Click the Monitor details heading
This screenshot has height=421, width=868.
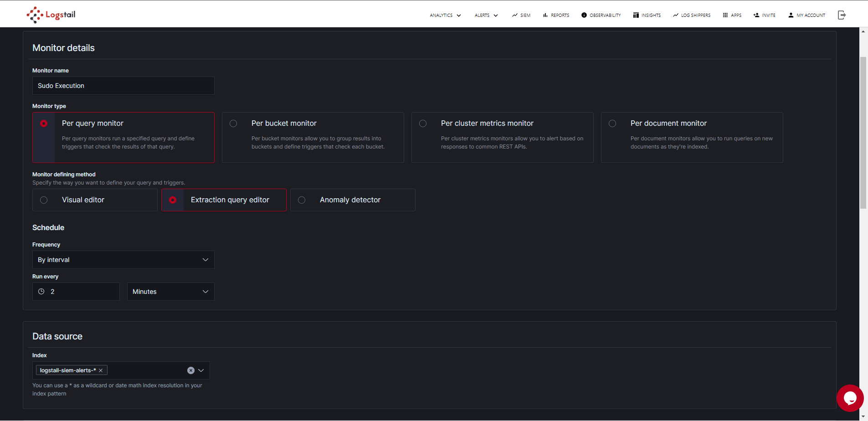click(63, 48)
